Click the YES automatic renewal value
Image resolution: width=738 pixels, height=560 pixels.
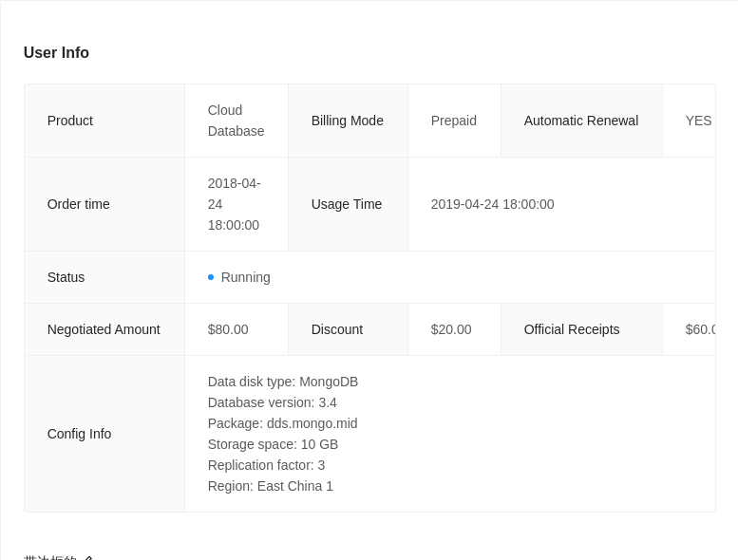pos(698,121)
